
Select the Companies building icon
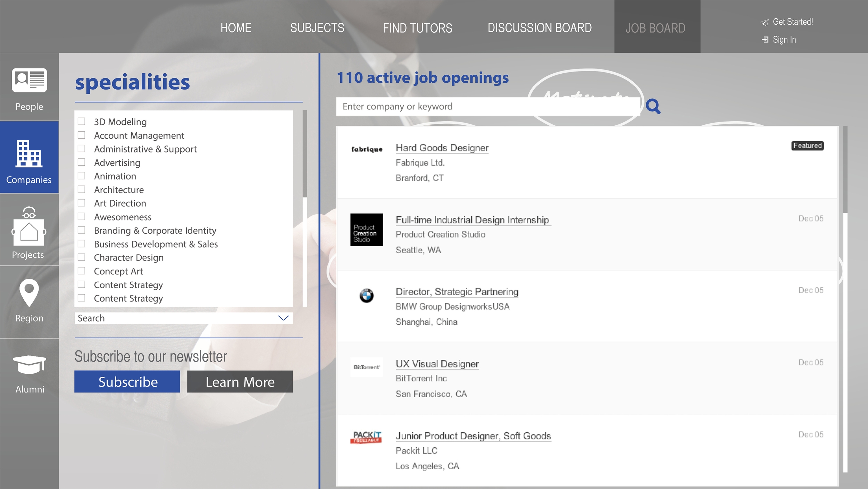29,154
